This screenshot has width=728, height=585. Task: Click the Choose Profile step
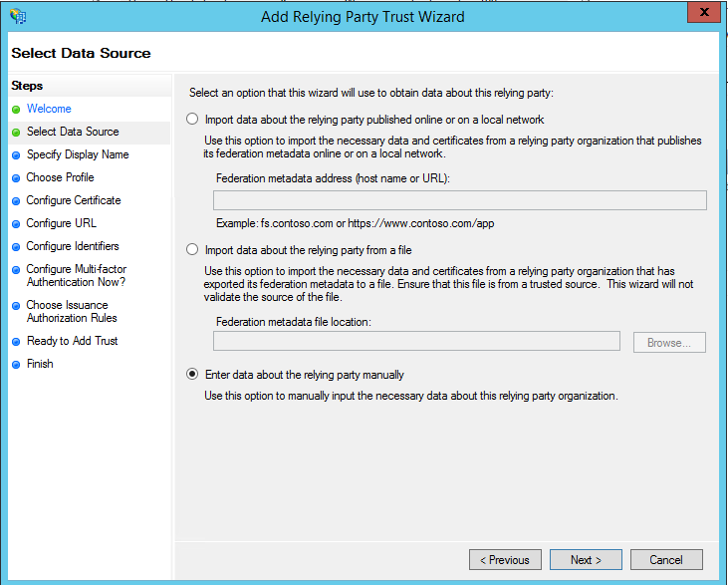coord(60,177)
